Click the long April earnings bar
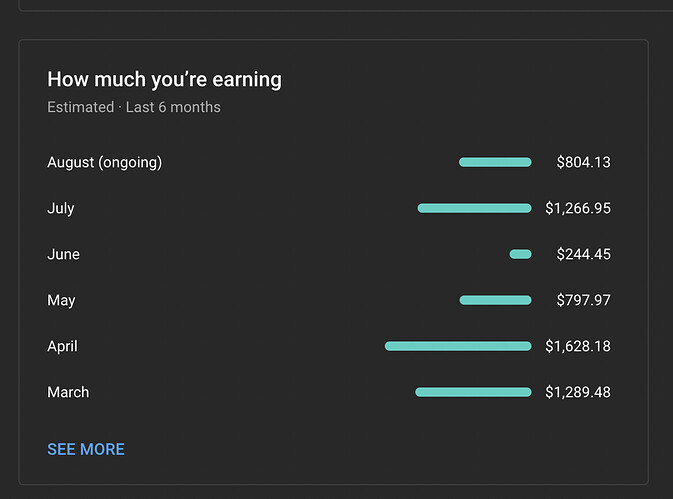 458,346
